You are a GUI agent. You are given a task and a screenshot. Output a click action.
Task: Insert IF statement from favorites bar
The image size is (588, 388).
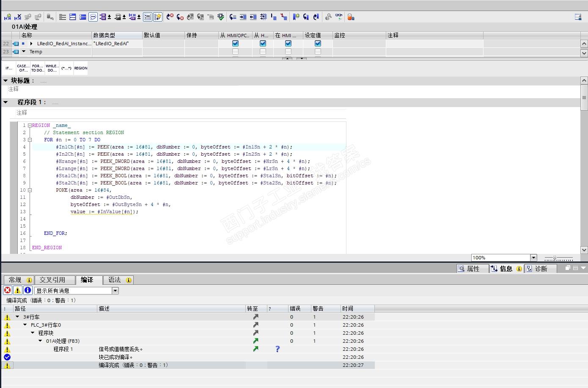point(9,68)
